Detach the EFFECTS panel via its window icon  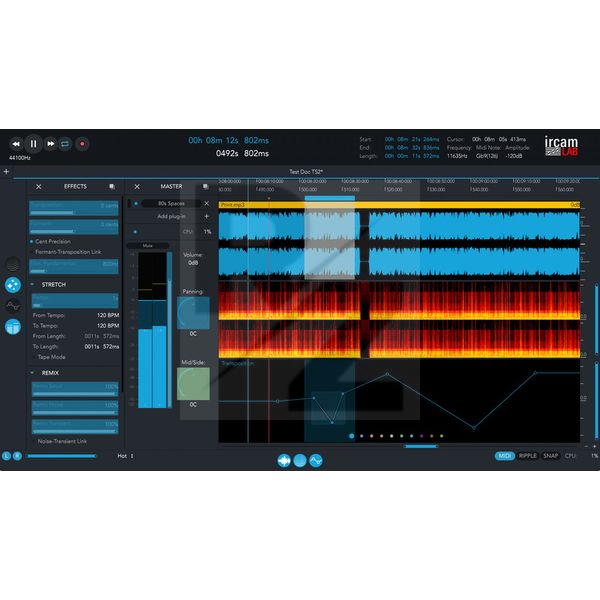click(x=112, y=186)
